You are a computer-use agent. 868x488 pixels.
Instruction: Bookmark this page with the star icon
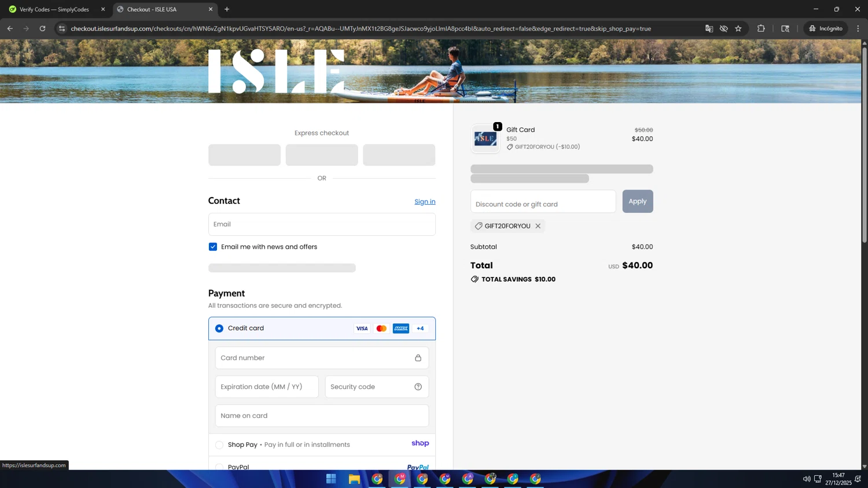pos(738,28)
